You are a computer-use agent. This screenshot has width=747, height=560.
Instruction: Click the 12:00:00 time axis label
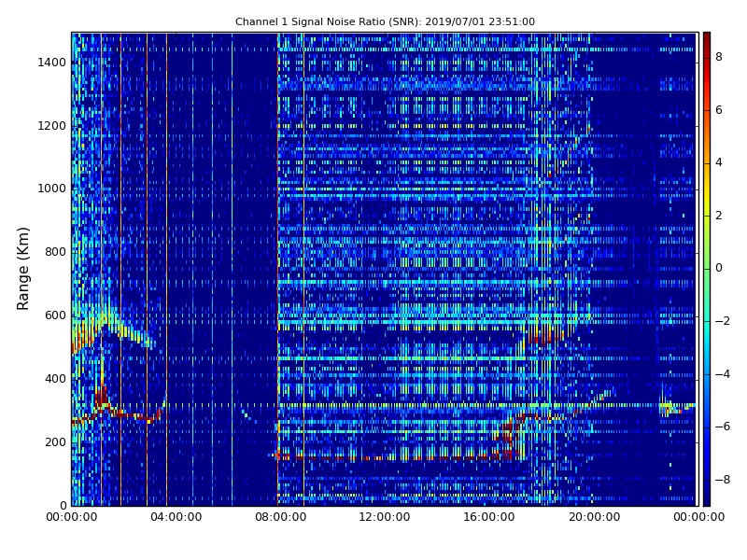pos(385,517)
